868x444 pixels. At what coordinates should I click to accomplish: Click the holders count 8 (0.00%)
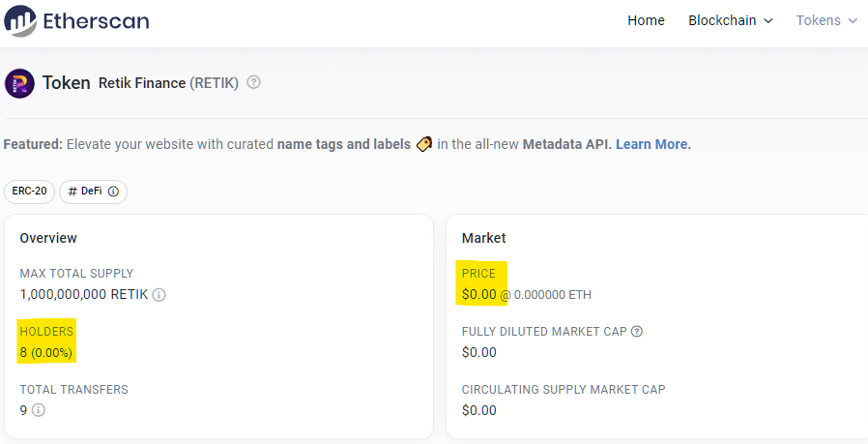46,352
